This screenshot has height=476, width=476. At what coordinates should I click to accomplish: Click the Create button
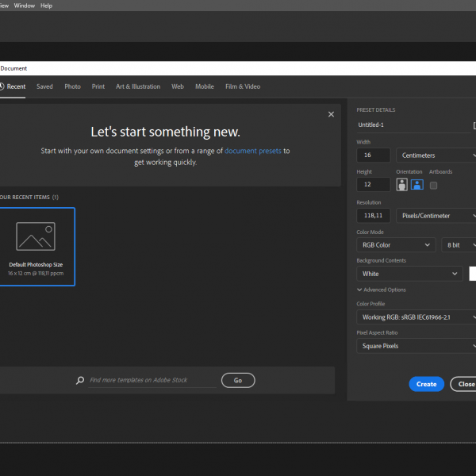click(x=427, y=384)
